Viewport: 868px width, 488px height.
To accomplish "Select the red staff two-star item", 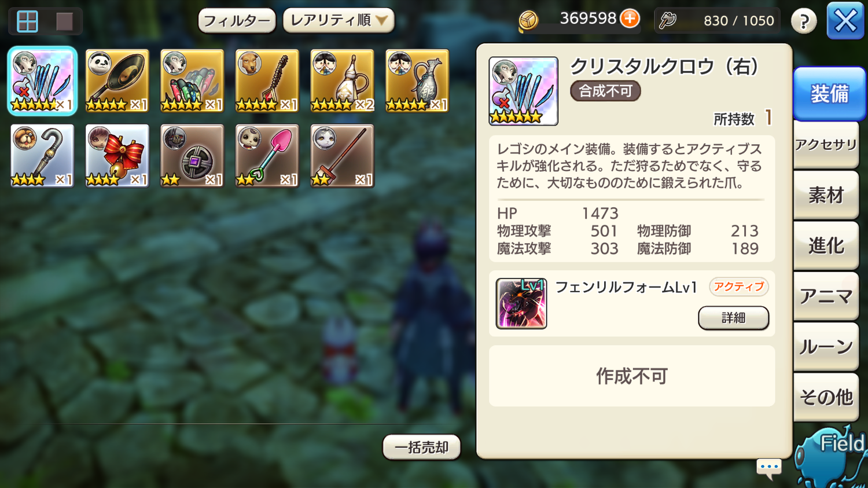I will pos(343,156).
